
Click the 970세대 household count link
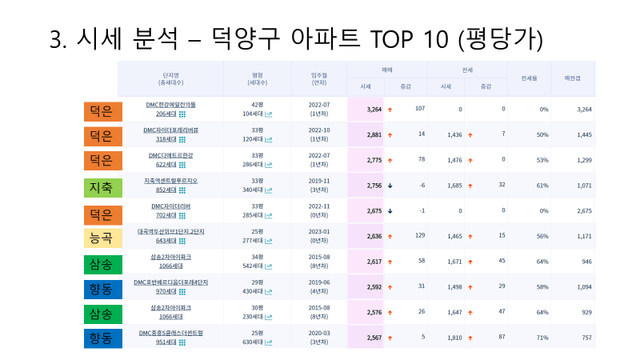tap(166, 292)
